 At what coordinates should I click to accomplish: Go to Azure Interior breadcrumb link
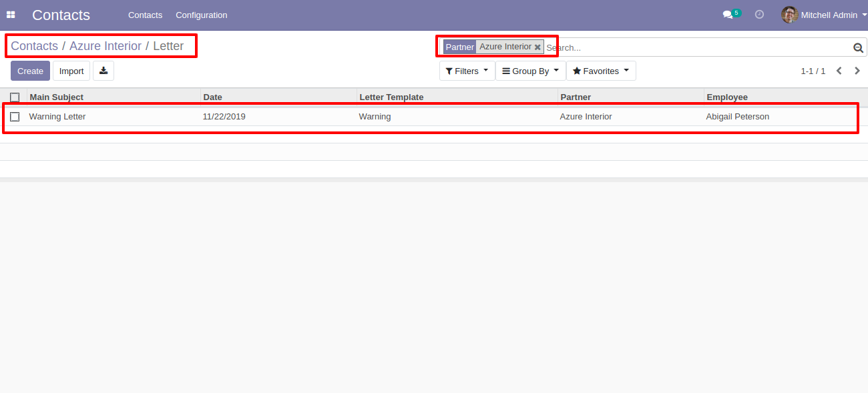(x=105, y=46)
